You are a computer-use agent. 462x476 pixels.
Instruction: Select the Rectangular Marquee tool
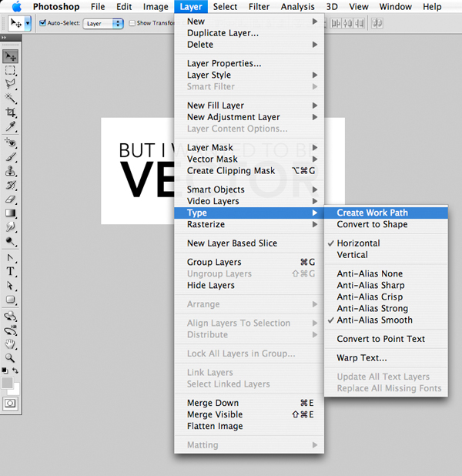click(x=10, y=70)
